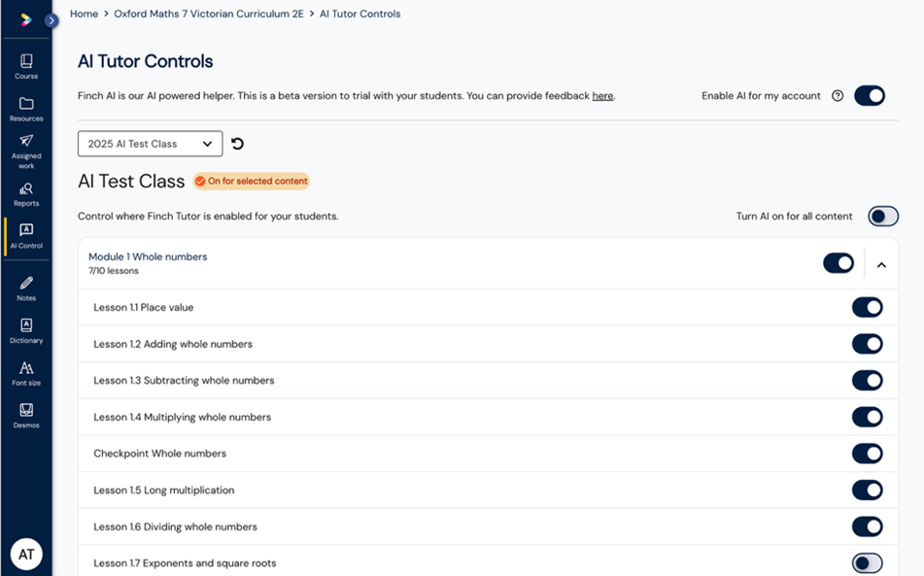Turn AI on for all content
924x576 pixels.
pos(883,217)
